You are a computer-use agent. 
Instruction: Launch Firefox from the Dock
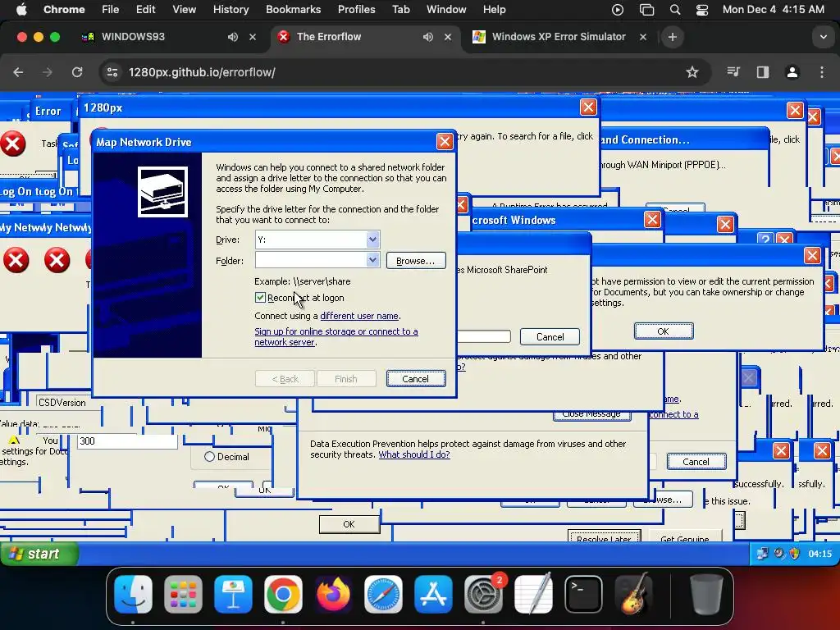pos(333,594)
